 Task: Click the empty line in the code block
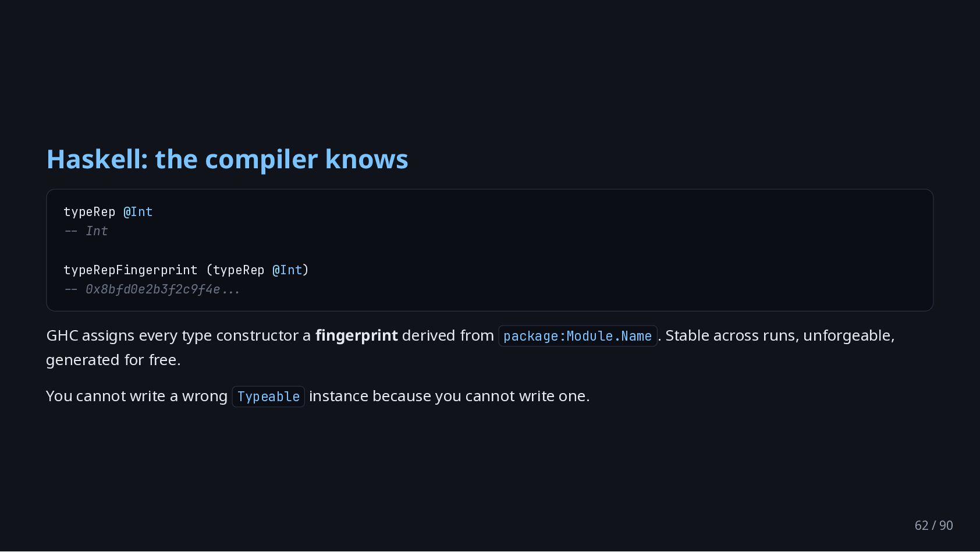point(490,250)
